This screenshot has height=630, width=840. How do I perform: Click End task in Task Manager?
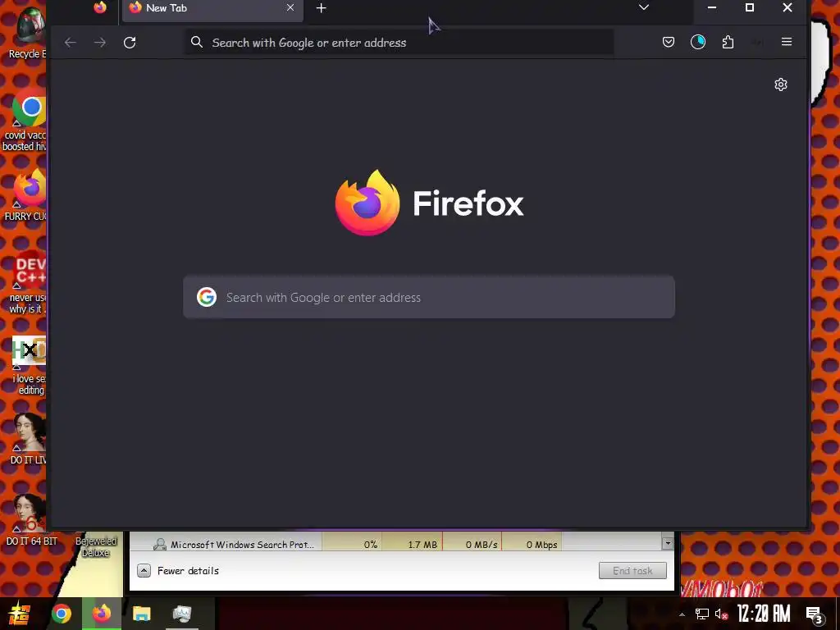click(632, 571)
